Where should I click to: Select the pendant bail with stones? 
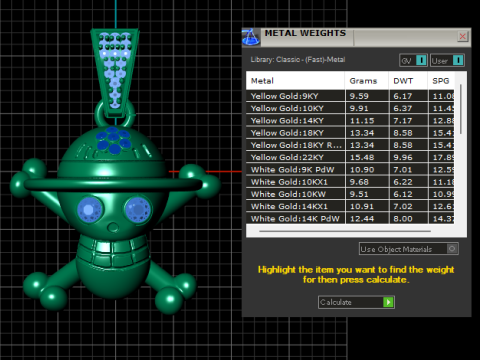pyautogui.click(x=115, y=72)
